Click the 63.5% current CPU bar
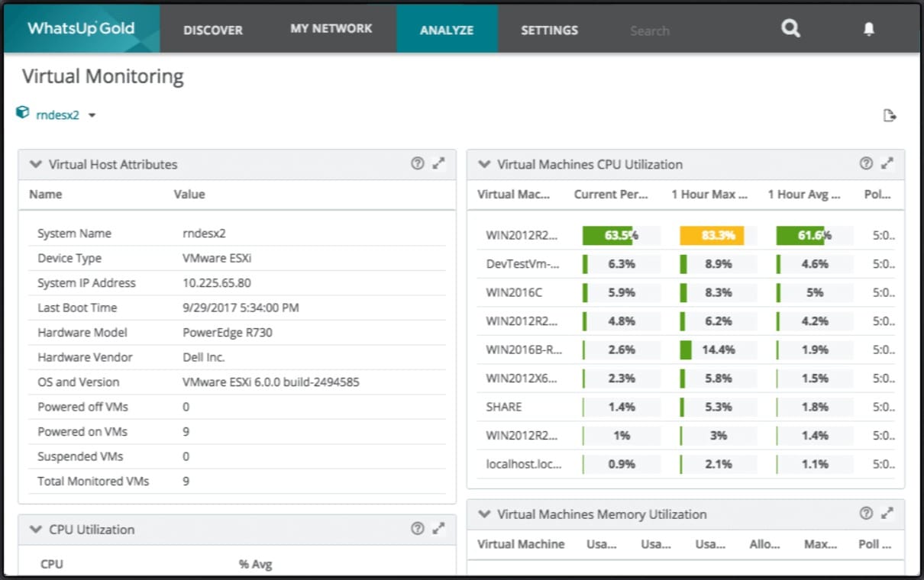 click(621, 235)
